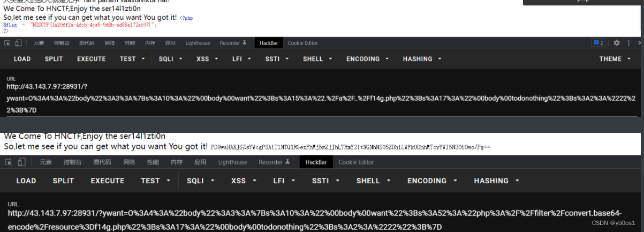Image resolution: width=644 pixels, height=232 pixels.
Task: Expand LFI dropdown in lower HackBar
Action: point(283,181)
